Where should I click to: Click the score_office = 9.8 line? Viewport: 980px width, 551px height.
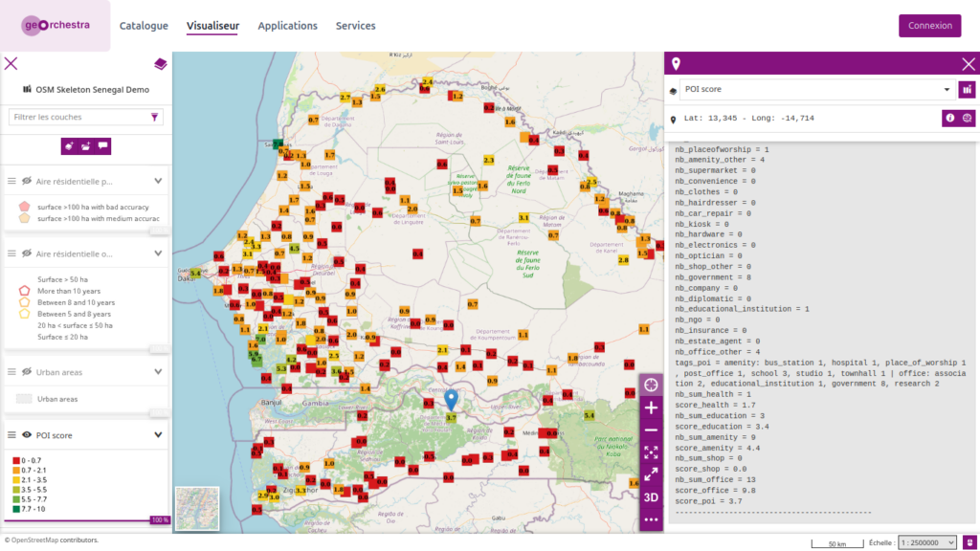click(715, 491)
